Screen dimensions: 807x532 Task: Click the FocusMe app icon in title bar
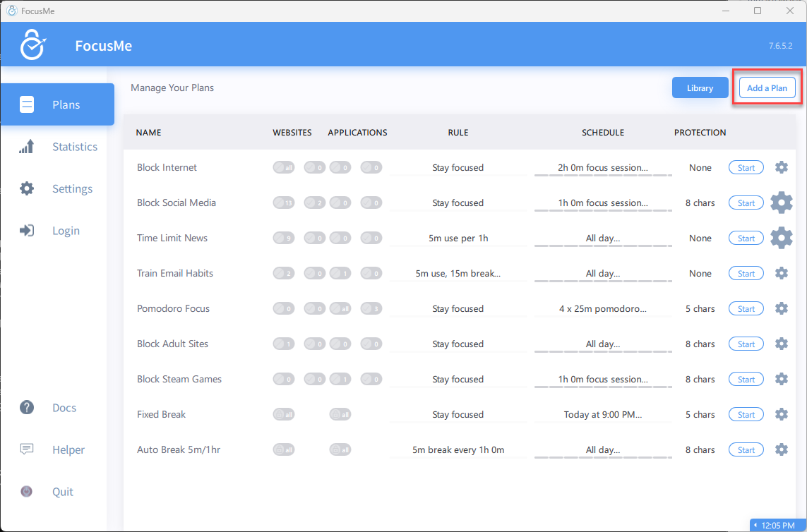coord(11,11)
